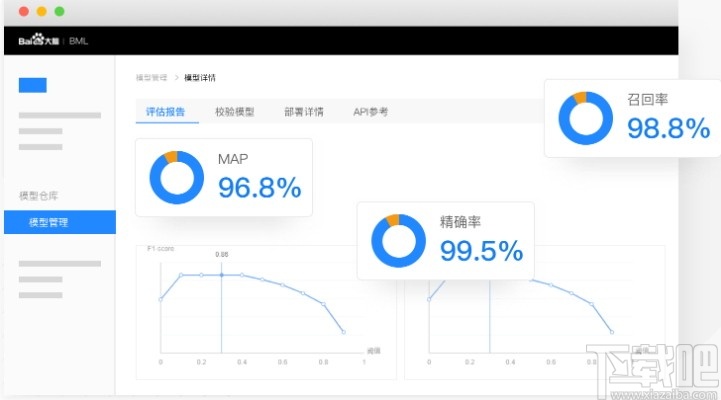Viewport: 721px width, 400px height.
Task: Open the 评估报告 tab
Action: [x=166, y=112]
